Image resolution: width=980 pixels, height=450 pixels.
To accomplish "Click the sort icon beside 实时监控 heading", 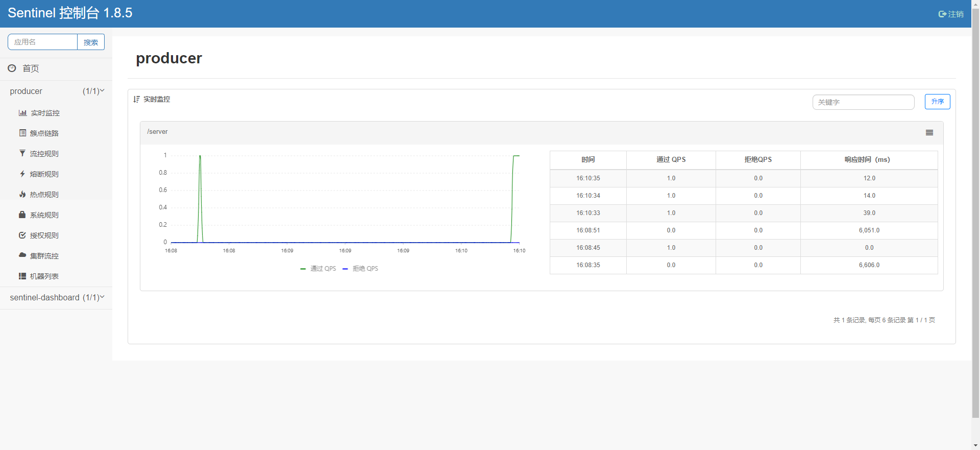I will click(136, 99).
